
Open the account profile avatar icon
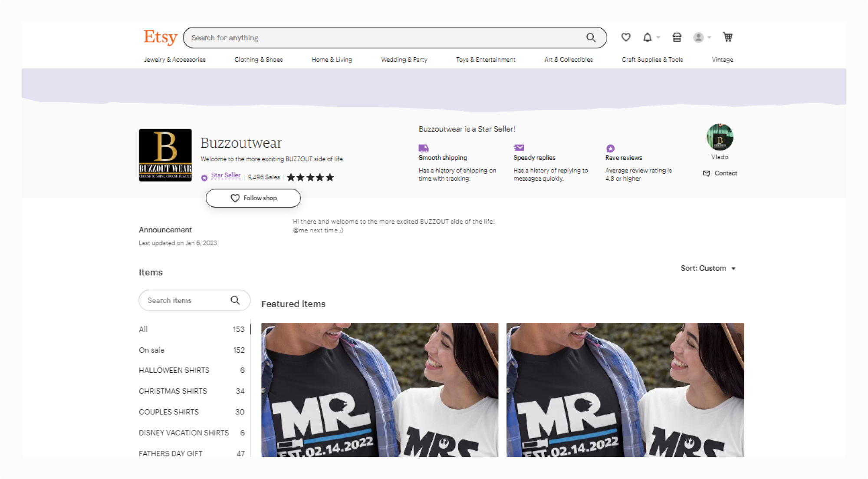tap(698, 37)
